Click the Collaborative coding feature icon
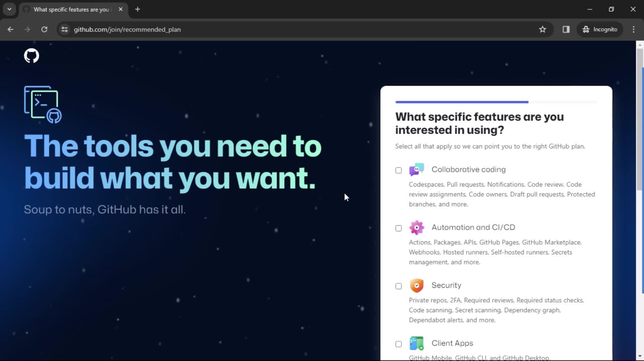The image size is (644, 361). tap(417, 169)
